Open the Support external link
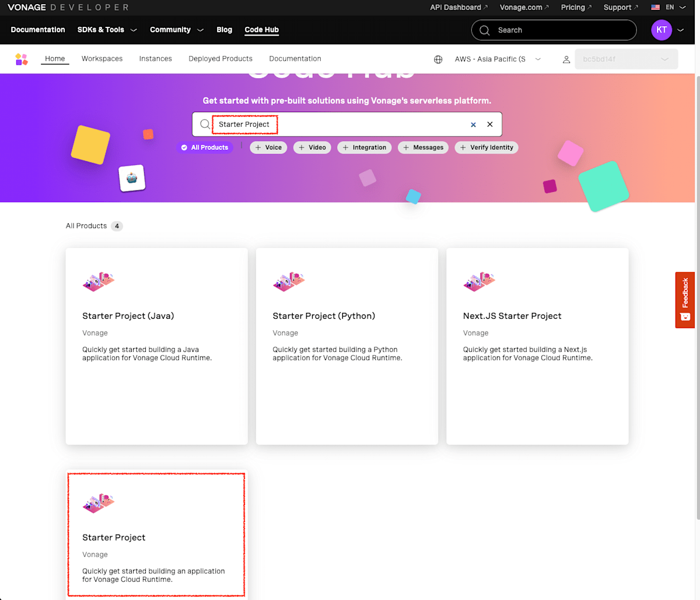700x600 pixels. (x=621, y=8)
